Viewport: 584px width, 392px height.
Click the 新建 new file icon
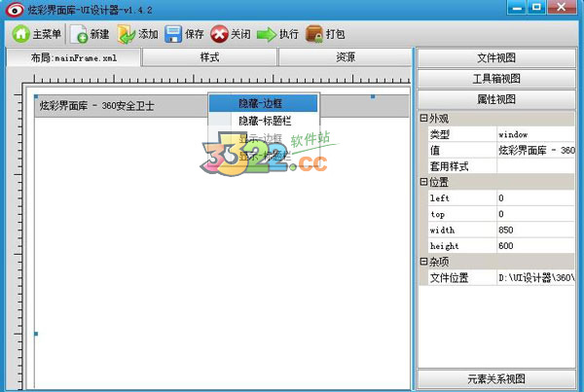[x=79, y=34]
